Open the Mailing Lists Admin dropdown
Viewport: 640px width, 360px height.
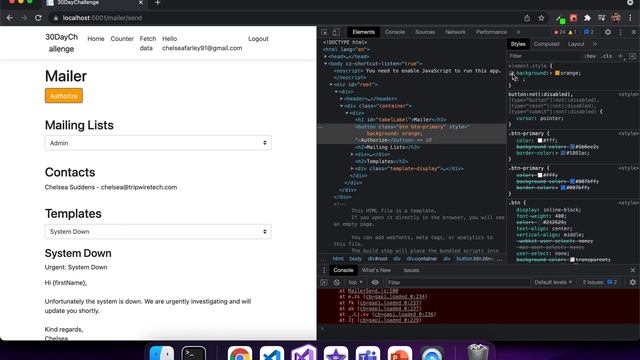coord(158,143)
